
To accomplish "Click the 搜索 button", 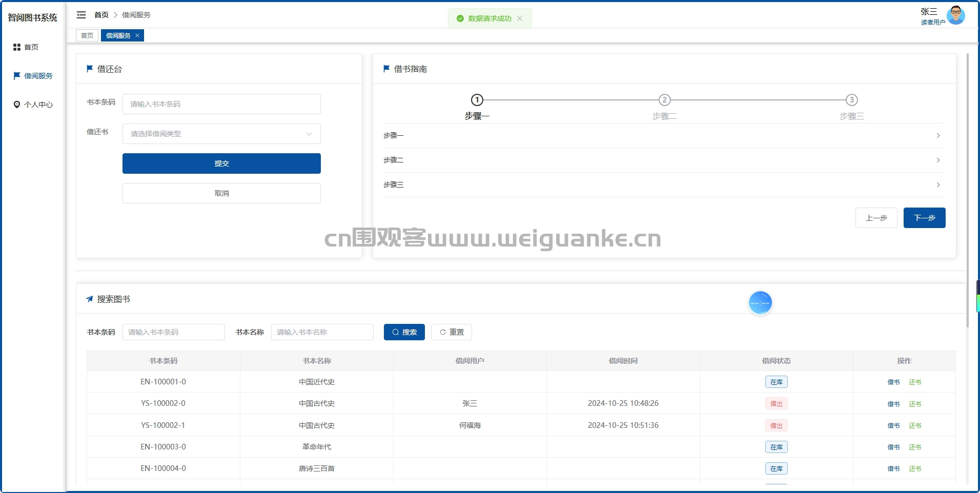I will 404,332.
